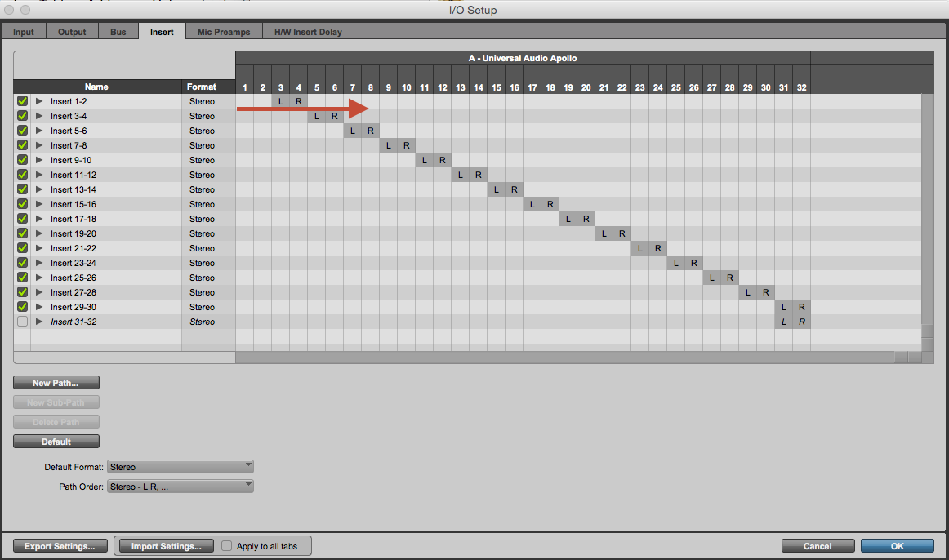Disable the Insert 1-2 path
This screenshot has width=949, height=560.
(x=22, y=100)
